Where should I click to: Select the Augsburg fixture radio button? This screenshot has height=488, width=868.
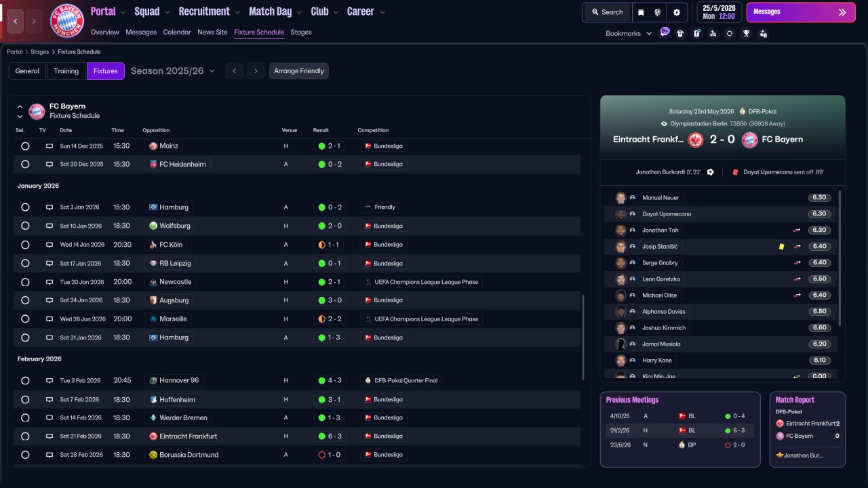(25, 300)
